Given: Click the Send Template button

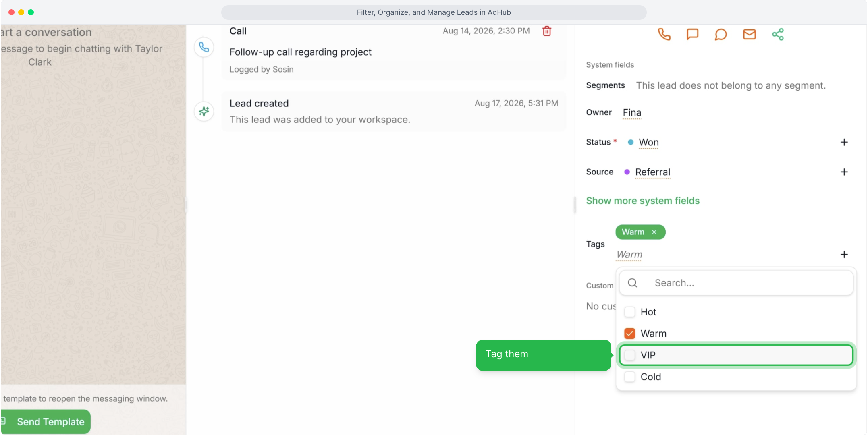Looking at the screenshot, I should tap(46, 422).
